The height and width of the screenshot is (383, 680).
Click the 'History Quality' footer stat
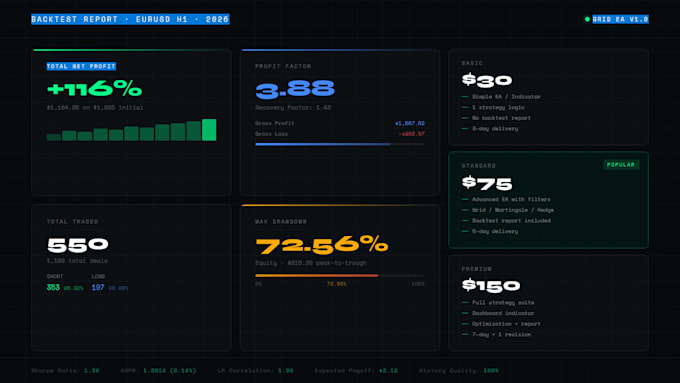tap(459, 371)
